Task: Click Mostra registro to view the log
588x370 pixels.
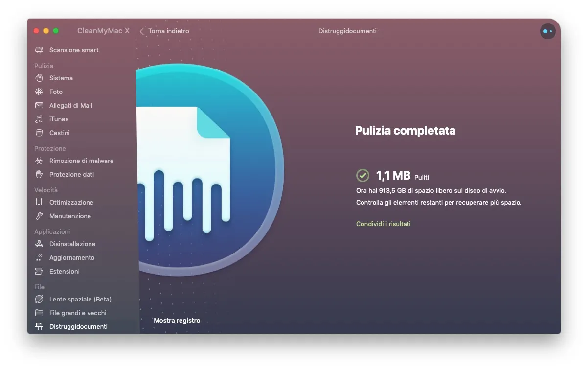Action: [177, 320]
